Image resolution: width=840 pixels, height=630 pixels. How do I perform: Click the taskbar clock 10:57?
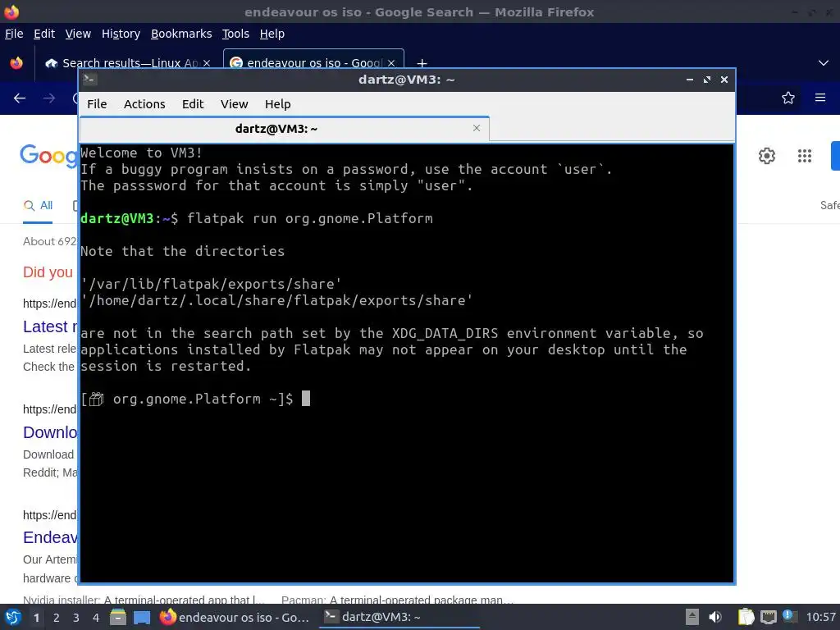pos(820,617)
